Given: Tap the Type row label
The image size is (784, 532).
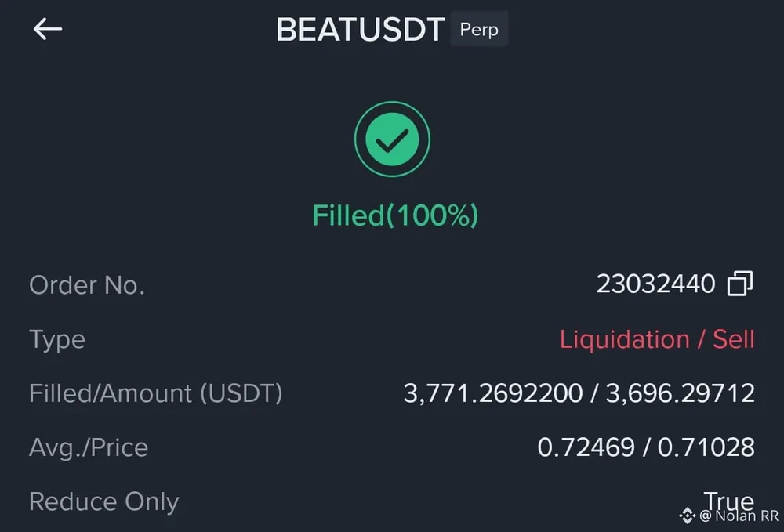Looking at the screenshot, I should tap(57, 340).
